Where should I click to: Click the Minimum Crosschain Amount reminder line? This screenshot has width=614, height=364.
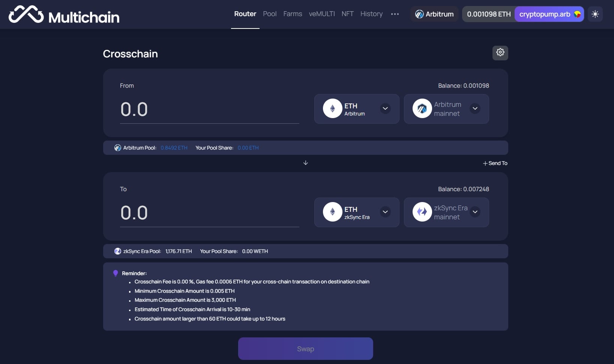pyautogui.click(x=185, y=291)
